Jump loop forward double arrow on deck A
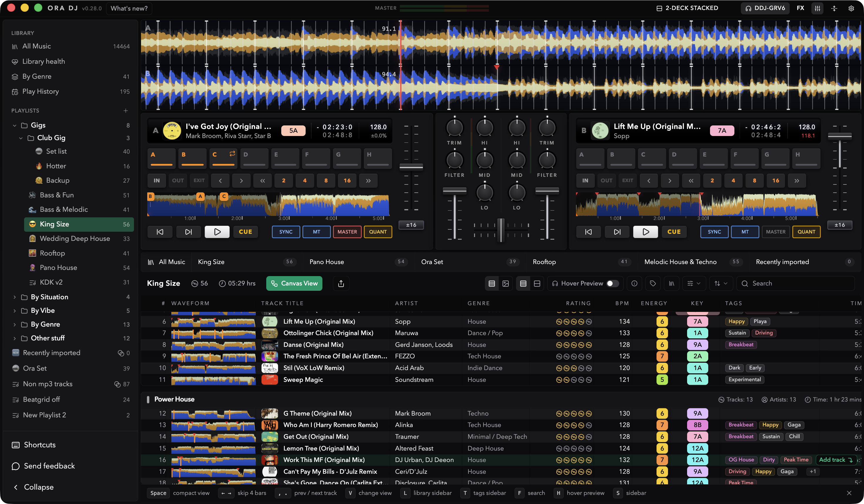 (x=368, y=181)
